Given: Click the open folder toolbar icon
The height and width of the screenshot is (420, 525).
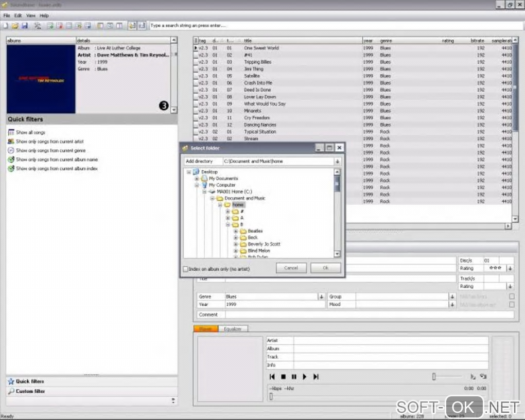Looking at the screenshot, I should (x=15, y=25).
